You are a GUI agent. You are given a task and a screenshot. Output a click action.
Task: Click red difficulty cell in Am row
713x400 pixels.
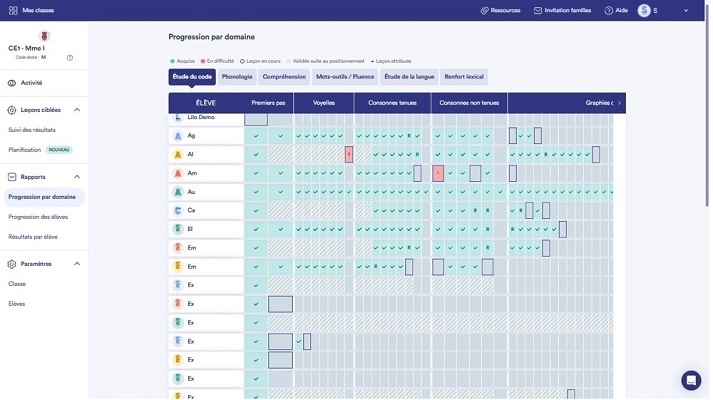[x=438, y=173]
